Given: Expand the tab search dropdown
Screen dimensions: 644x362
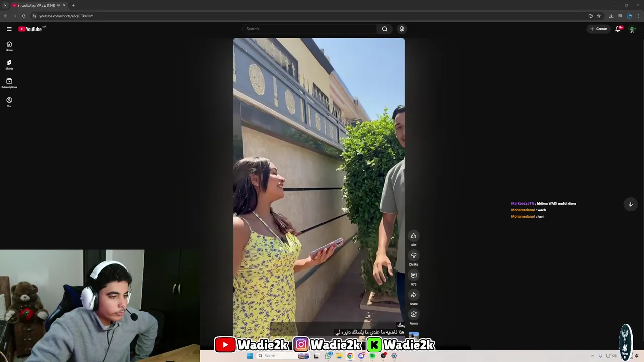Looking at the screenshot, I should (5, 5).
